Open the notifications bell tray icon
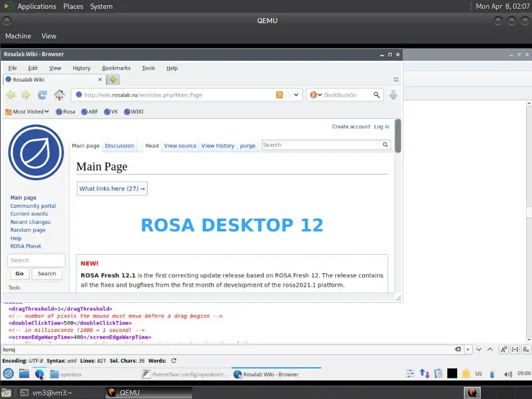 click(x=466, y=374)
